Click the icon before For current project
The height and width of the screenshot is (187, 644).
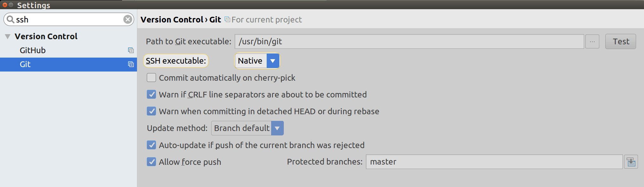[227, 20]
